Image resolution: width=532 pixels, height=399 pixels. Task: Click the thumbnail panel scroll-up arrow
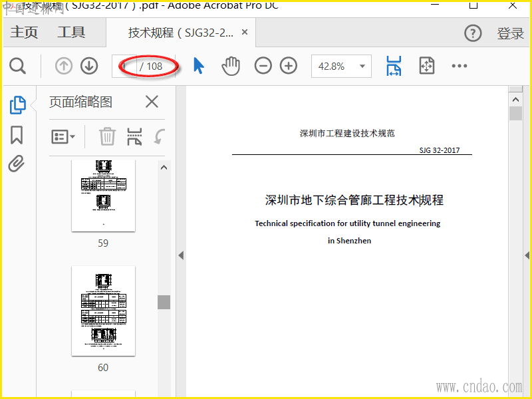click(x=164, y=168)
